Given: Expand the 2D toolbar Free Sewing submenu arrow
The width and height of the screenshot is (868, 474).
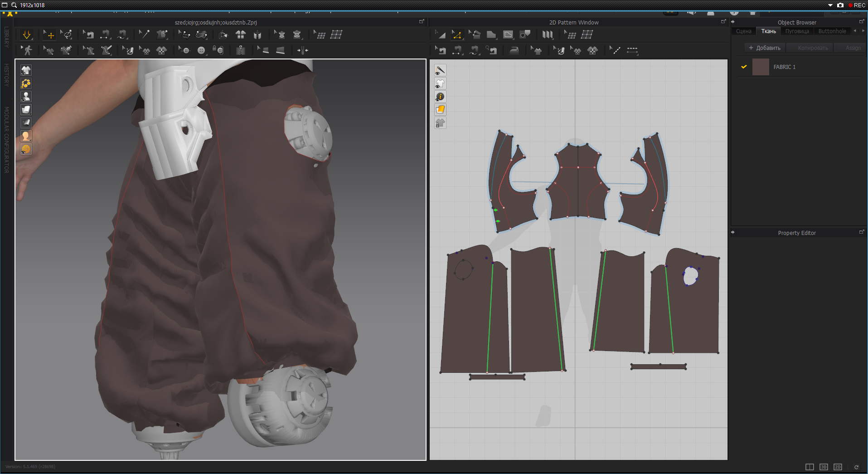Looking at the screenshot, I should [x=479, y=55].
